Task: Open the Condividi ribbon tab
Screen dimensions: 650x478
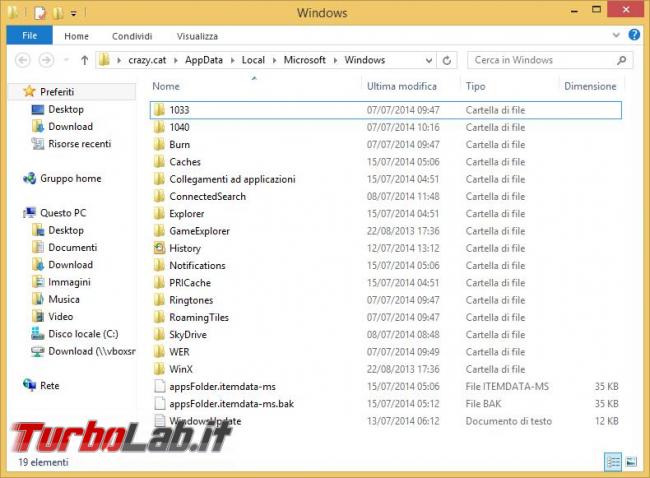Action: pyautogui.click(x=132, y=36)
